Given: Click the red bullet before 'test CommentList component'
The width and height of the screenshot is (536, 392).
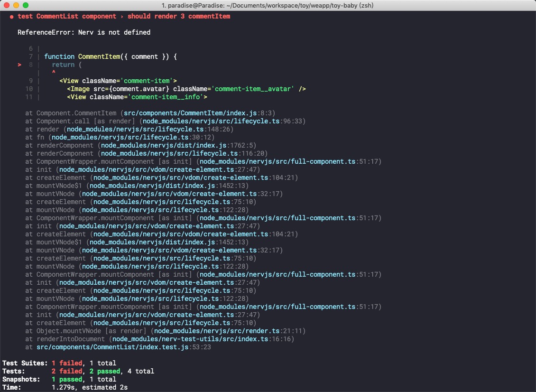Looking at the screenshot, I should (12, 17).
